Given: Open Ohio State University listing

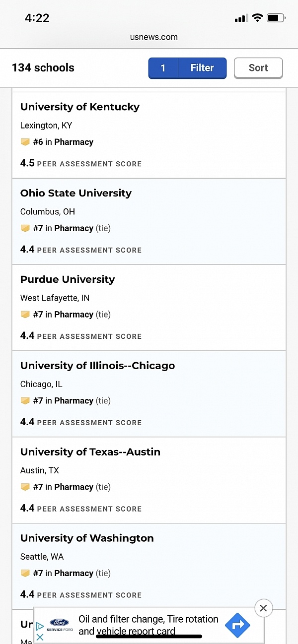Looking at the screenshot, I should [x=76, y=193].
